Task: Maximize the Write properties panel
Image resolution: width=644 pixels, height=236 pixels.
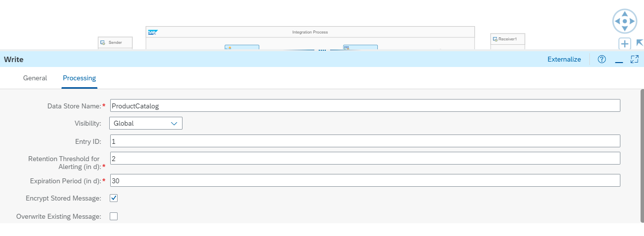Action: pos(634,59)
